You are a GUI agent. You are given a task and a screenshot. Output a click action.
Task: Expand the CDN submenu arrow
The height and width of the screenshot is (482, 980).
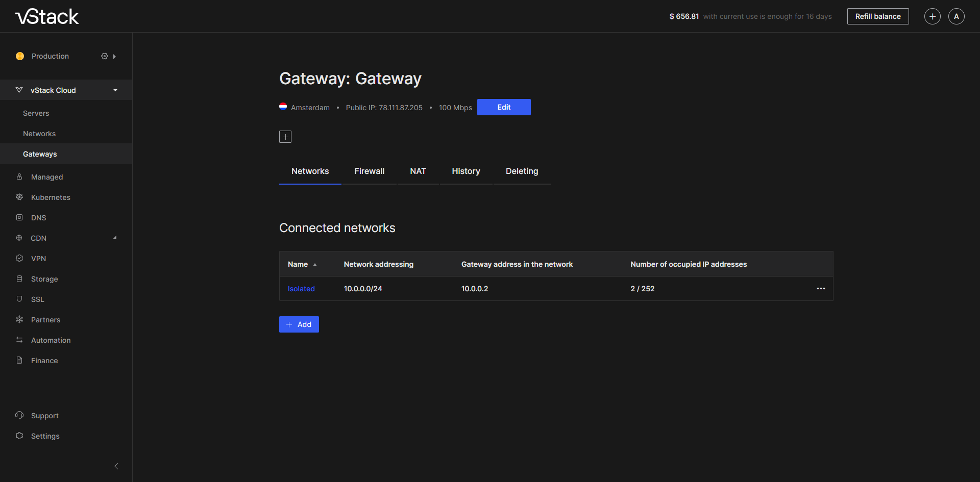coord(115,238)
